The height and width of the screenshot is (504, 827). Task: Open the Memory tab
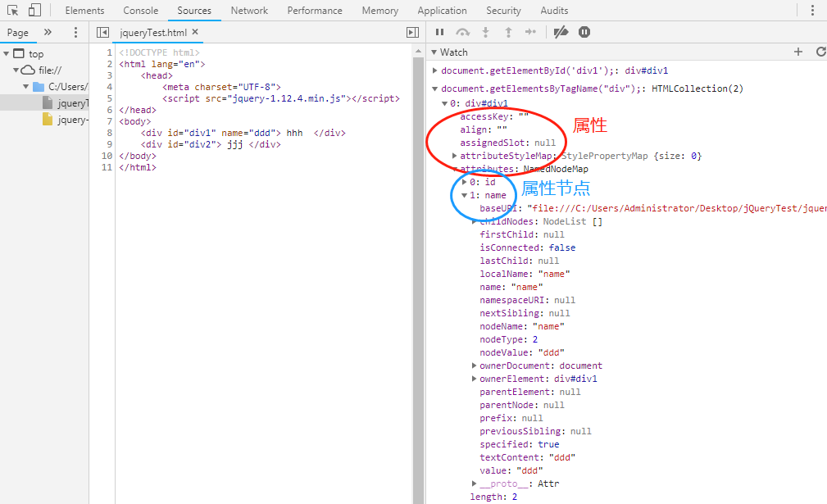[380, 11]
